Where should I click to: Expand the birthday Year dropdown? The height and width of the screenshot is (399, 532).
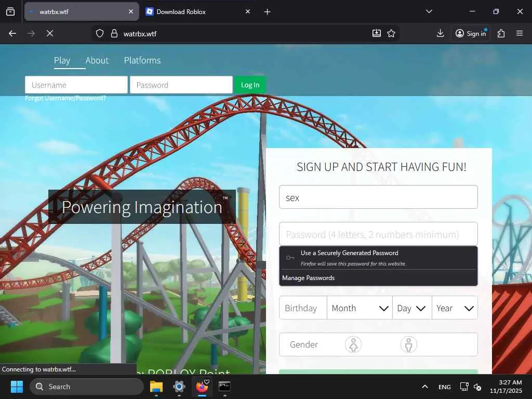[455, 308]
